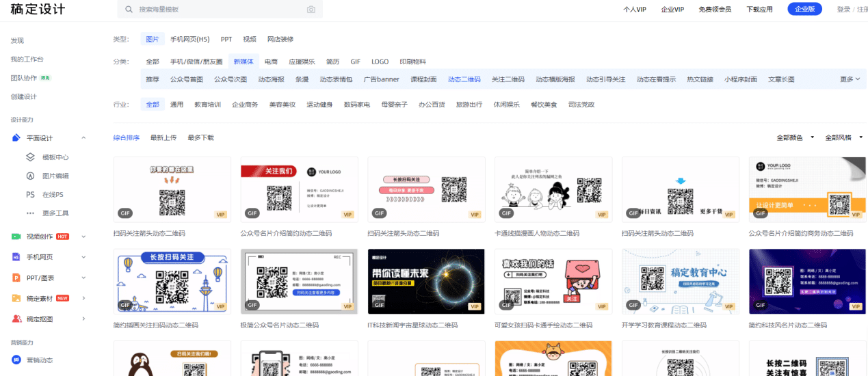This screenshot has width=868, height=376.
Task: Open 团队协作 in sidebar
Action: pos(24,78)
